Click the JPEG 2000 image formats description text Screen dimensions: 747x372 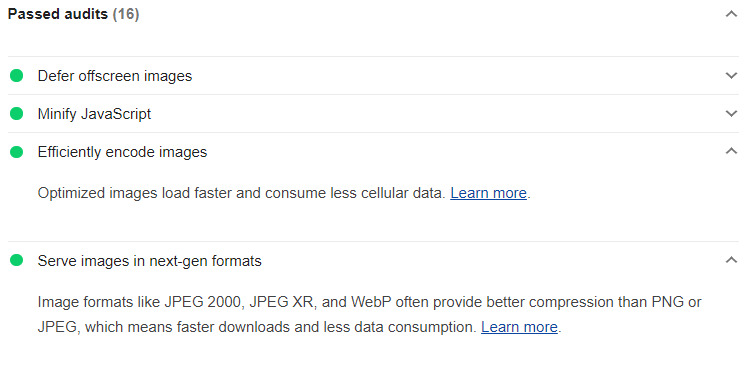(370, 302)
